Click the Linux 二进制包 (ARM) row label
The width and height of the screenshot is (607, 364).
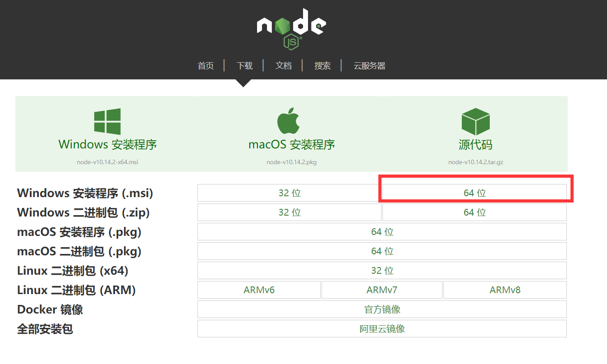click(77, 290)
